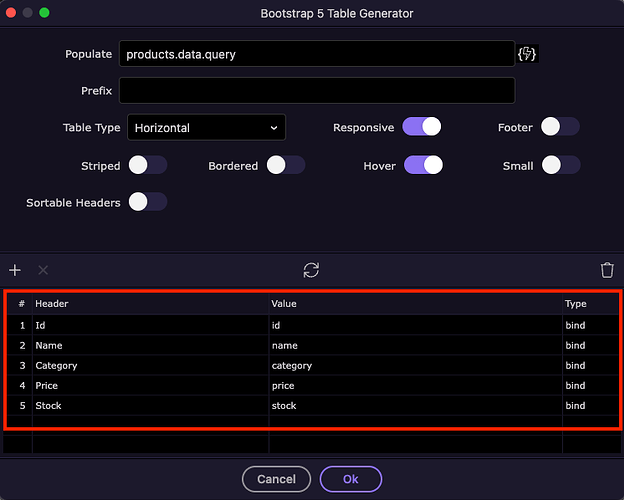The image size is (624, 500).
Task: Click the Populate input field
Action: click(316, 54)
